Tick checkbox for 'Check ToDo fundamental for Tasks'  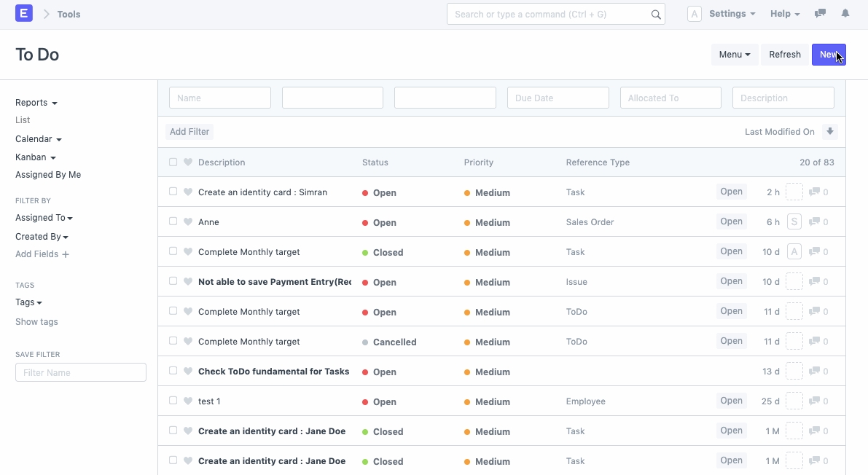pos(173,371)
